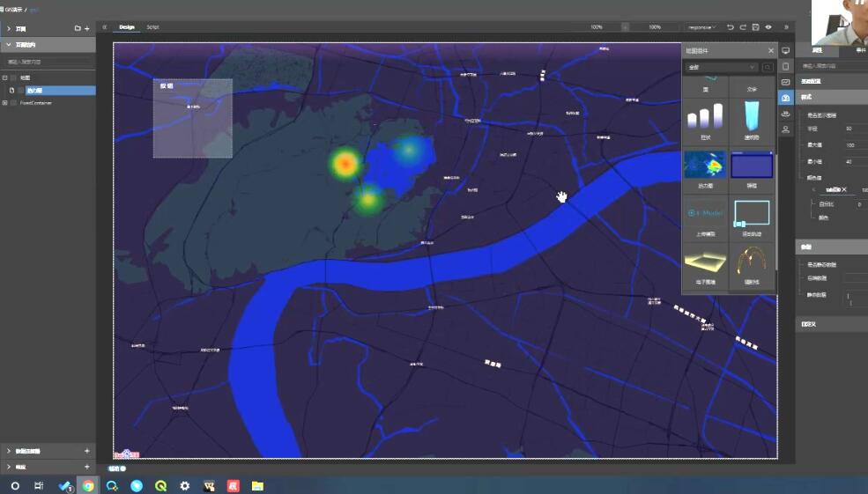The height and width of the screenshot is (494, 868).
Task: Switch to the Design tab
Action: coord(127,27)
